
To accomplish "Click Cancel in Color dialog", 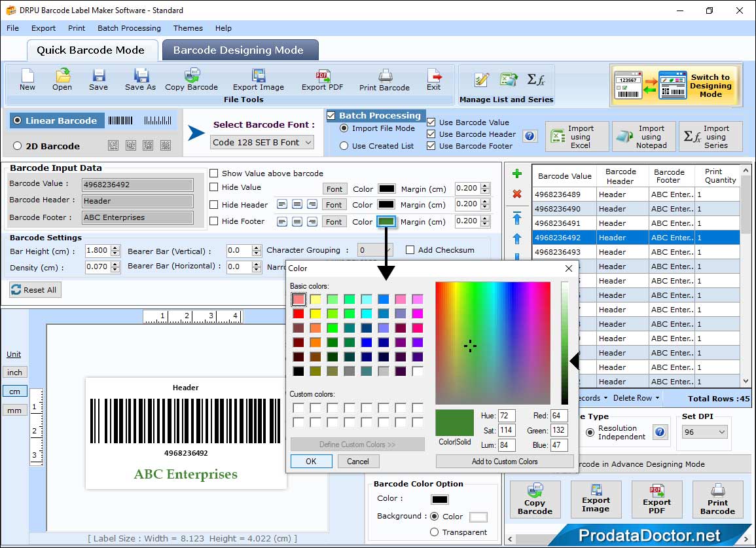I will (x=358, y=461).
